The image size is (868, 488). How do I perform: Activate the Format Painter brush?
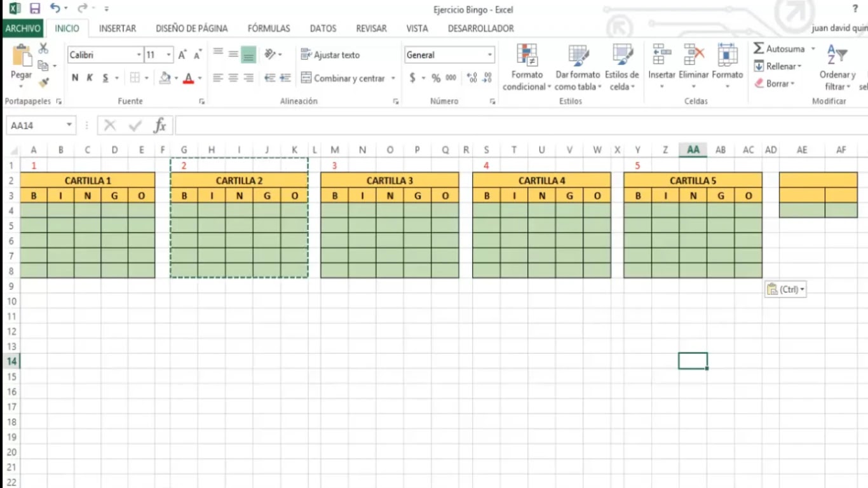pos(43,83)
